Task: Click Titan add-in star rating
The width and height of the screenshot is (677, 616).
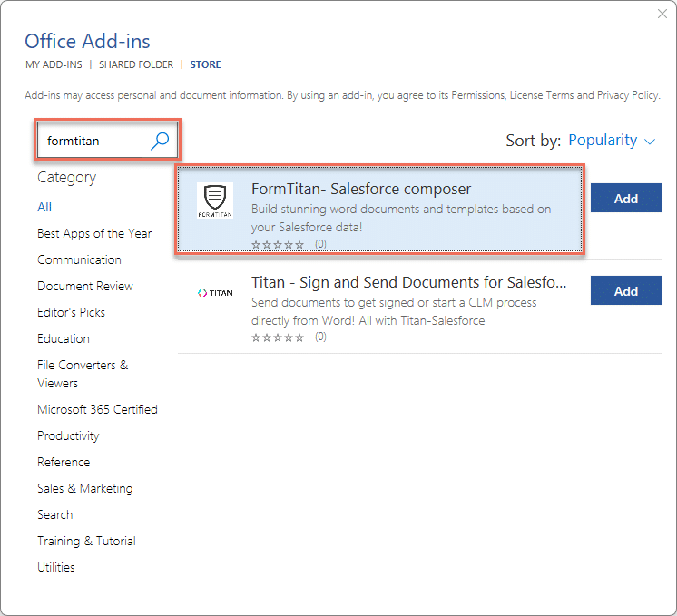Action: pos(278,337)
